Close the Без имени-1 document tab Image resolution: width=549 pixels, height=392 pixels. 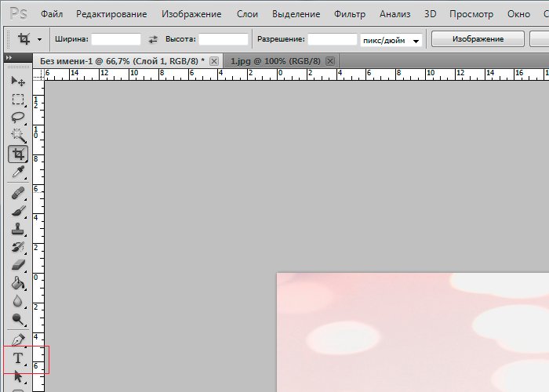(x=214, y=60)
